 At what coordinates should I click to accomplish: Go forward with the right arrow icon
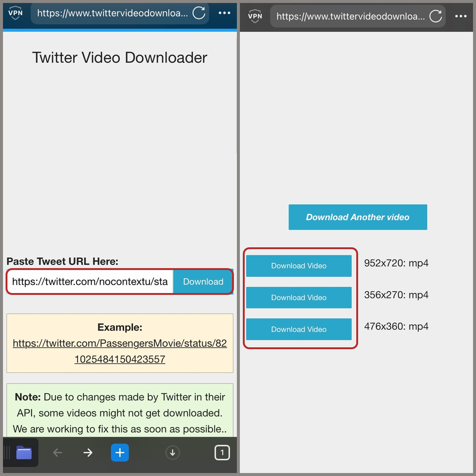coord(88,453)
